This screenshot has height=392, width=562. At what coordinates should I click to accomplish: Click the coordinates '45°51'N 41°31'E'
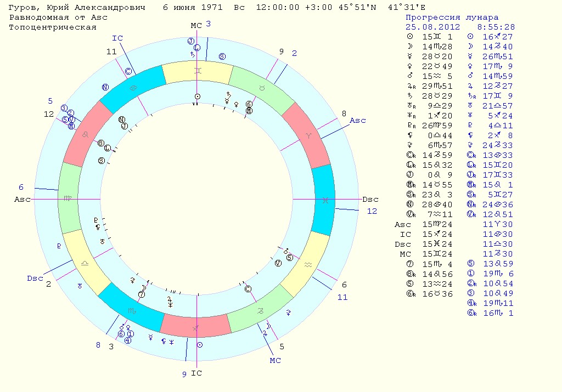382,8
